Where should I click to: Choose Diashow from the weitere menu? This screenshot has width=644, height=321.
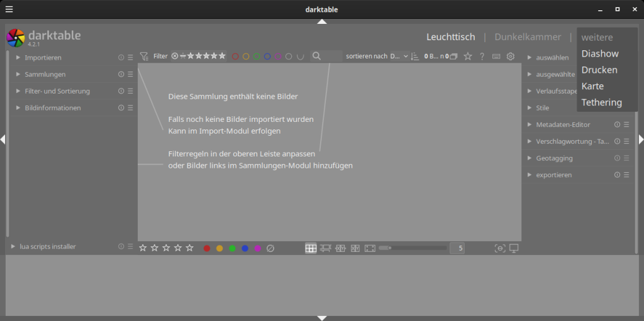coord(600,54)
